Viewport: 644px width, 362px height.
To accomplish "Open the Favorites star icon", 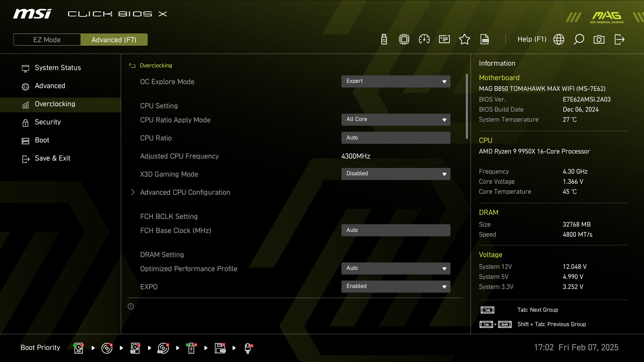I will [465, 40].
